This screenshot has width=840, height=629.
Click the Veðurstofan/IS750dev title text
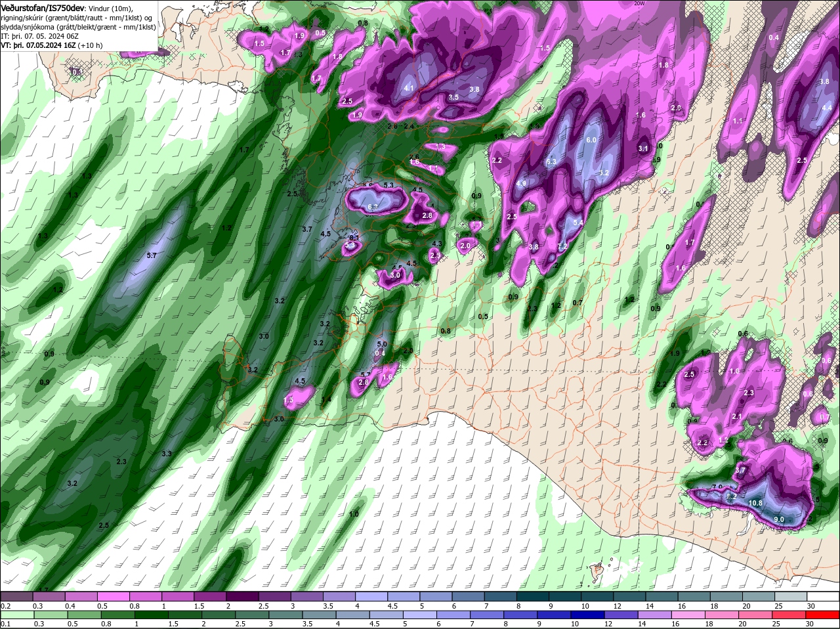(42, 7)
